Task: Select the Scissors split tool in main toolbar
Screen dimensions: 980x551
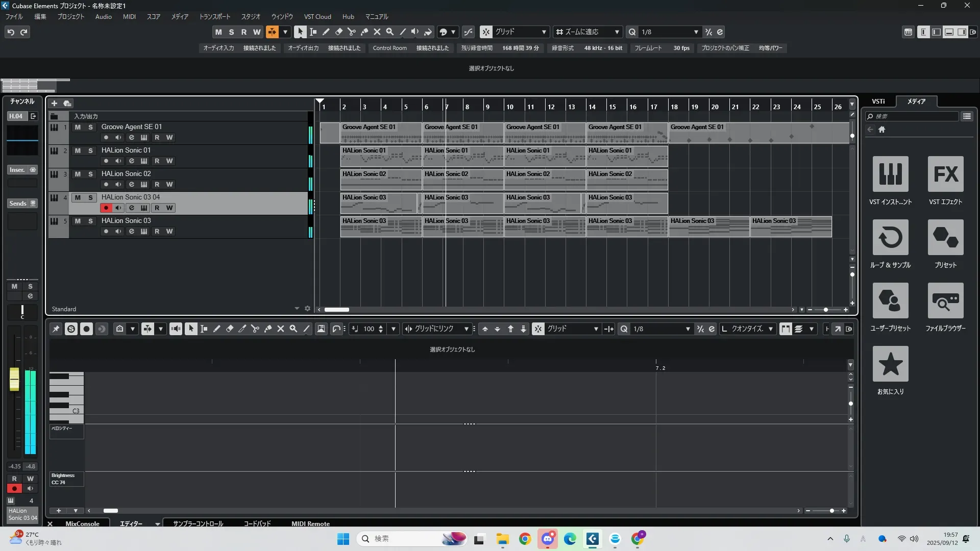Action: click(x=352, y=32)
